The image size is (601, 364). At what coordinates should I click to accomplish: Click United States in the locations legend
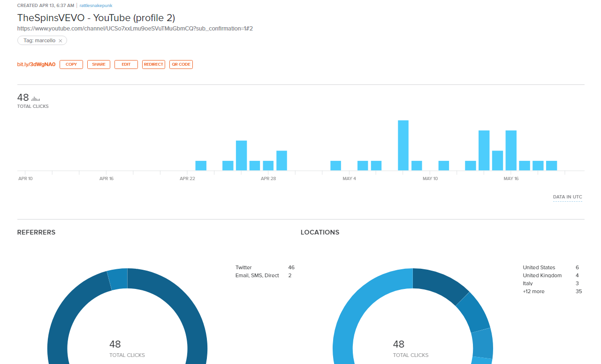(x=539, y=267)
